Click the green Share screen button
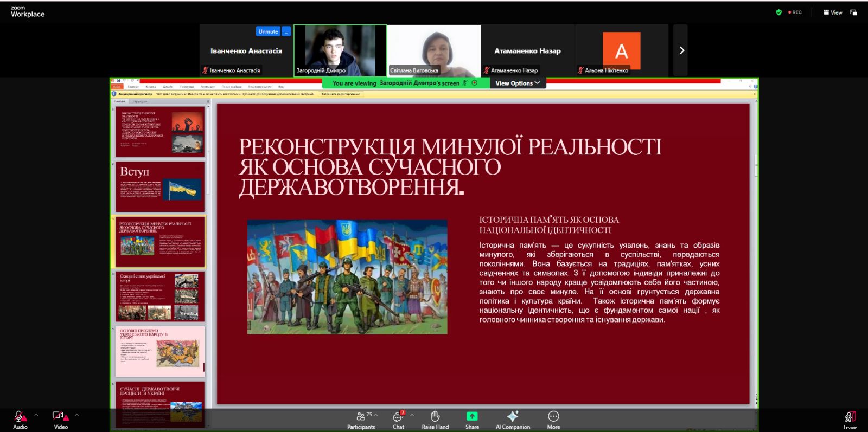Screen dimensions: 868x432 point(472,420)
